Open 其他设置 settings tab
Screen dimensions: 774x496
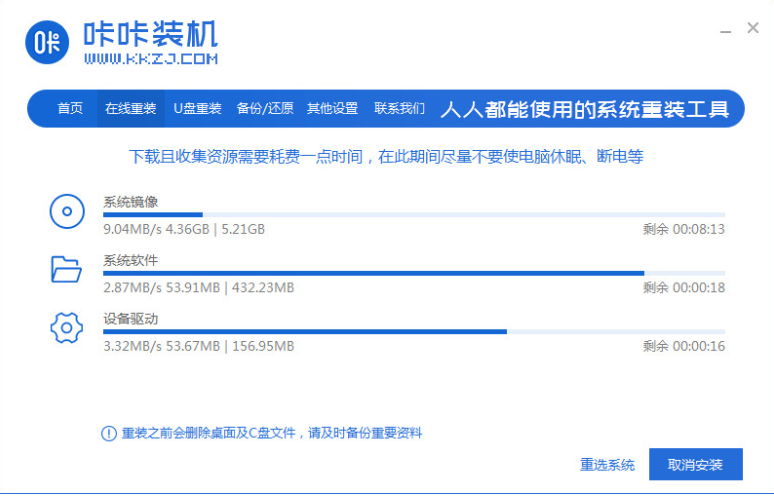[x=332, y=108]
